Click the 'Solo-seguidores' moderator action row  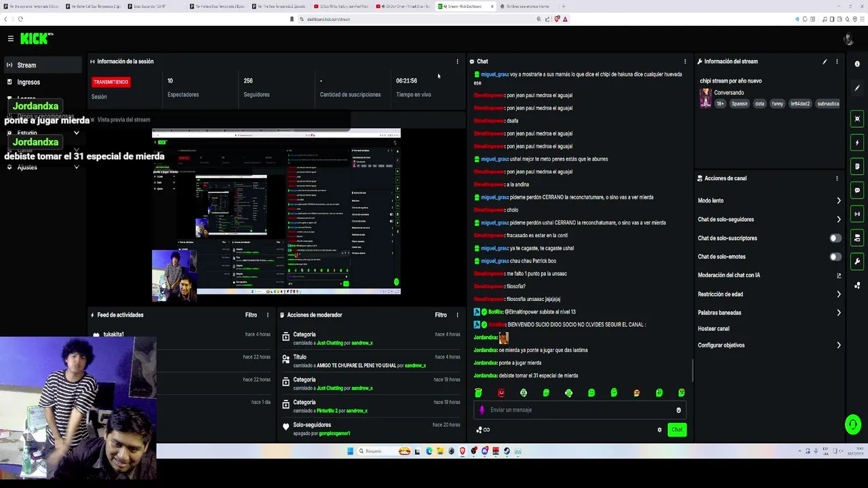pyautogui.click(x=371, y=429)
